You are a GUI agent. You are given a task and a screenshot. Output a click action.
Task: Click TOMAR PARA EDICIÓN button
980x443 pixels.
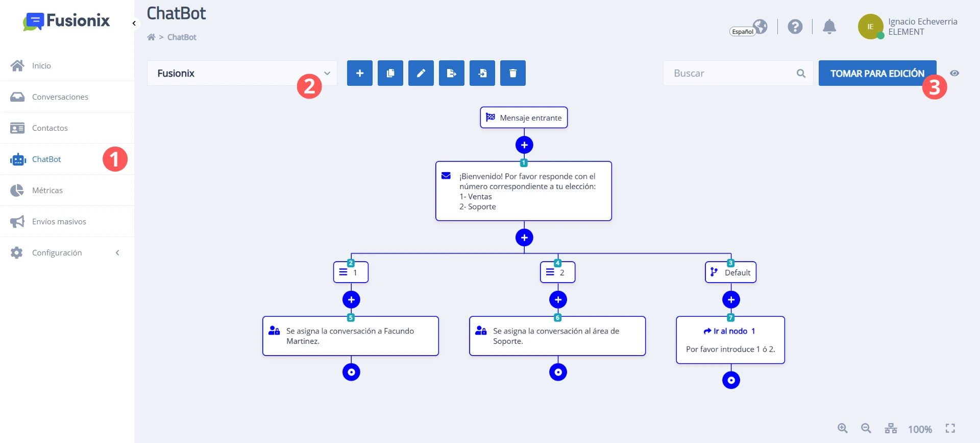pos(877,73)
